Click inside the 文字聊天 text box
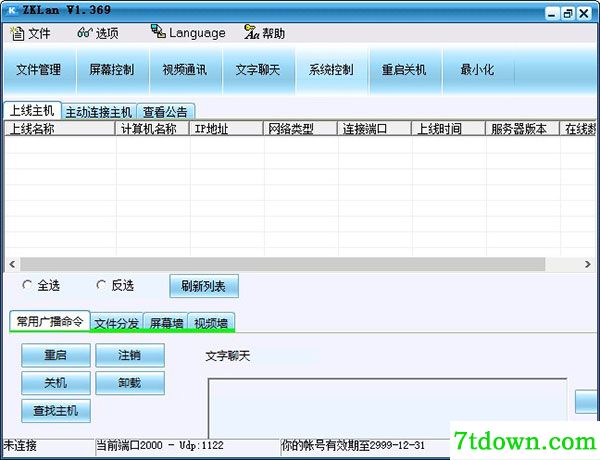The height and width of the screenshot is (460, 600). [387, 408]
